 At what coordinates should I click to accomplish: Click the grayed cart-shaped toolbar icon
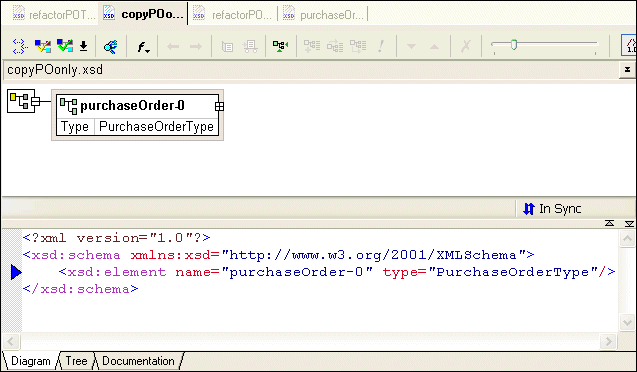coord(250,47)
